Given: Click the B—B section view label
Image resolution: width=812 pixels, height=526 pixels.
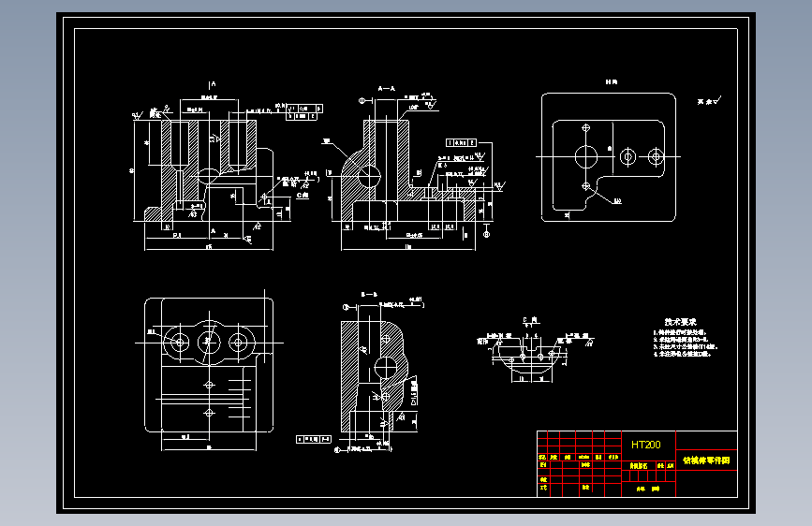Looking at the screenshot, I should pyautogui.click(x=369, y=294).
